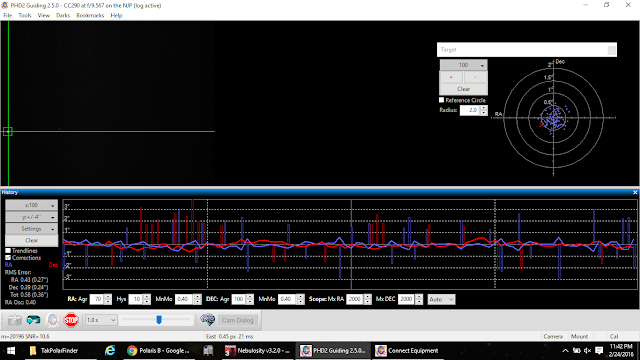The image size is (640, 360).
Task: Open the x:100 history scale dropdown
Action: (31, 205)
